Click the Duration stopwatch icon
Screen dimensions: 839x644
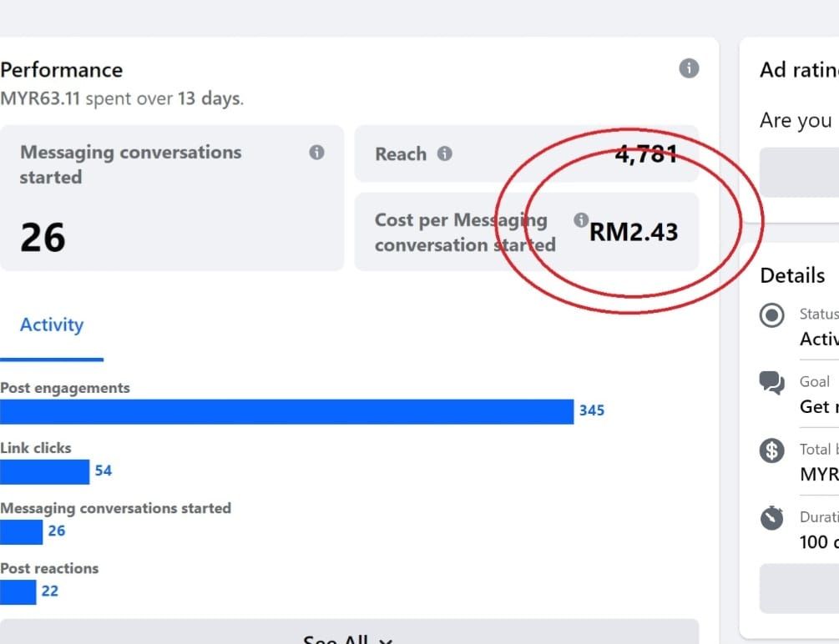tap(771, 518)
